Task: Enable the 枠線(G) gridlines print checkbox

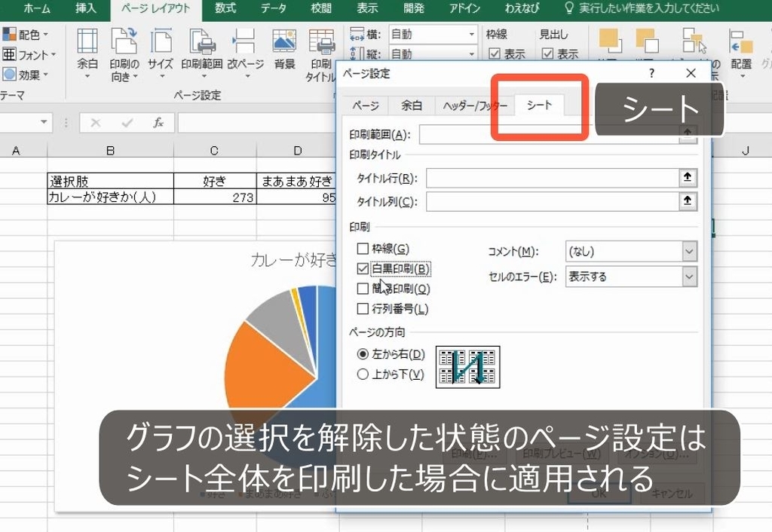Action: point(363,249)
